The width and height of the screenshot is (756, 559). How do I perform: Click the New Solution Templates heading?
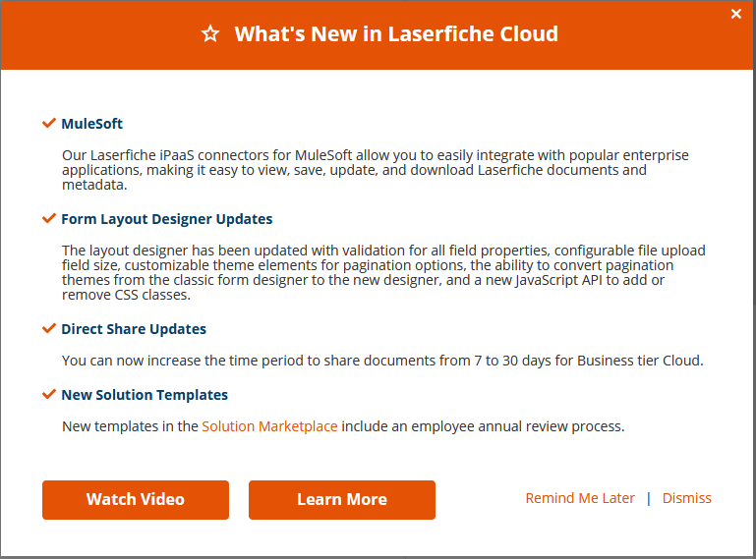[x=145, y=395]
